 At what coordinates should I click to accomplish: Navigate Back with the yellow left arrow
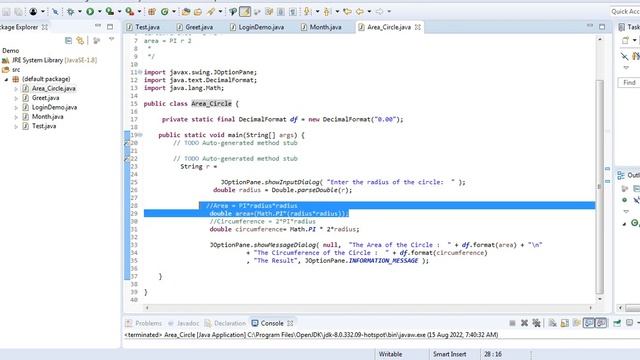click(360, 12)
